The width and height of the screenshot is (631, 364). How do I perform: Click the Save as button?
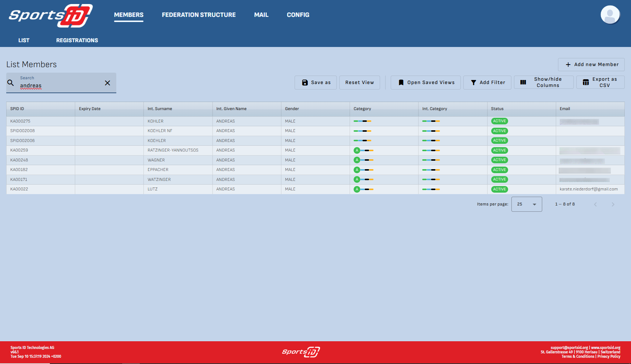pos(315,83)
